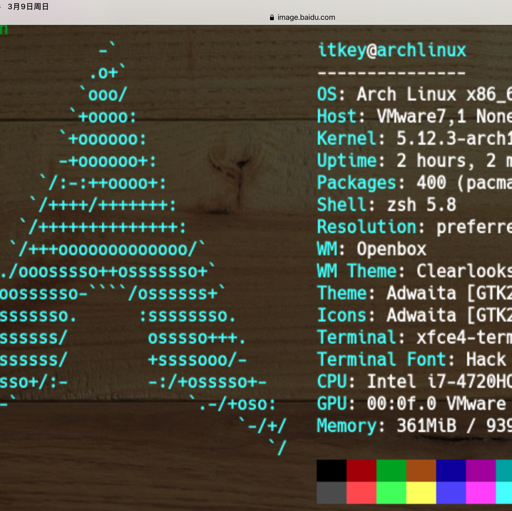Viewport: 512px width, 511px height.
Task: Click the black color block
Action: pos(332,471)
